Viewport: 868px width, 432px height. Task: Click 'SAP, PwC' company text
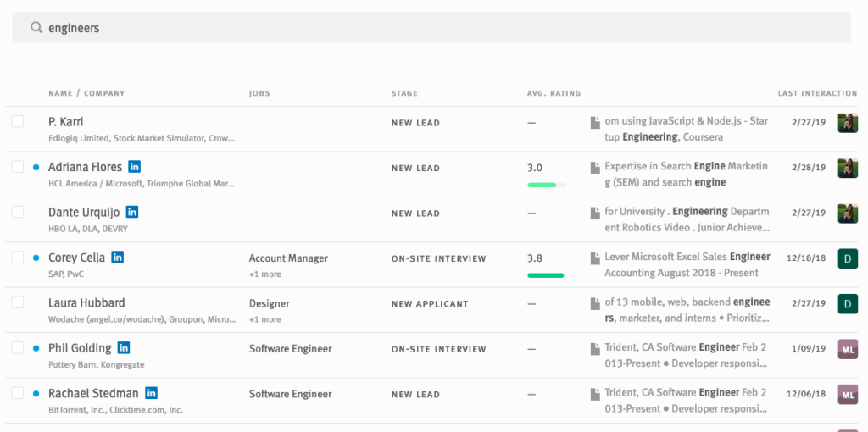(x=66, y=274)
